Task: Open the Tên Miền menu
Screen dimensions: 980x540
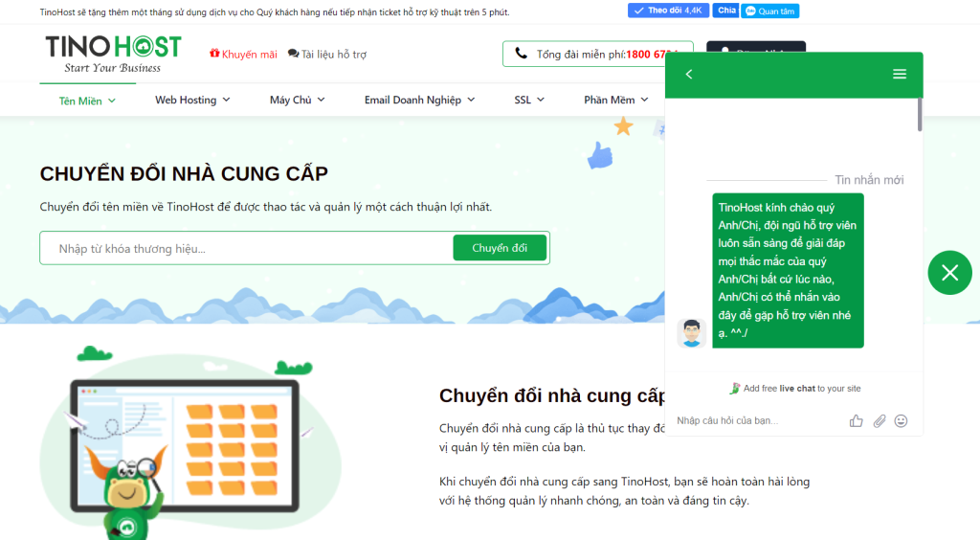Action: coord(87,101)
